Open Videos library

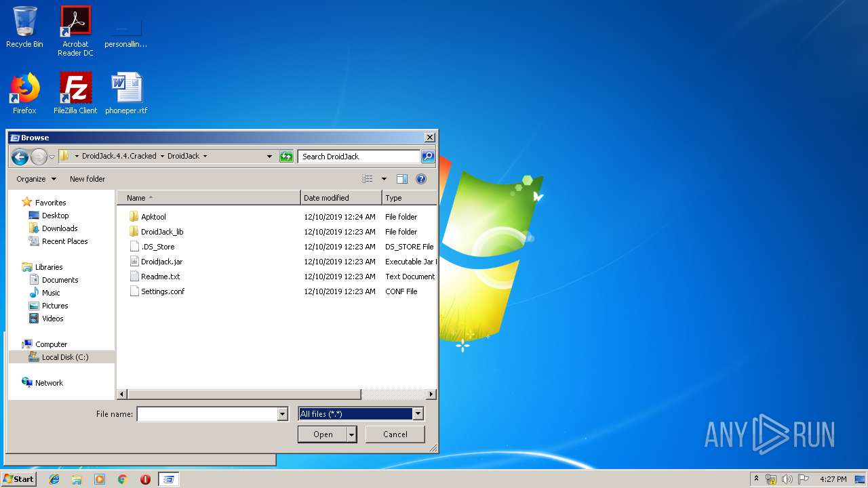tap(46, 319)
